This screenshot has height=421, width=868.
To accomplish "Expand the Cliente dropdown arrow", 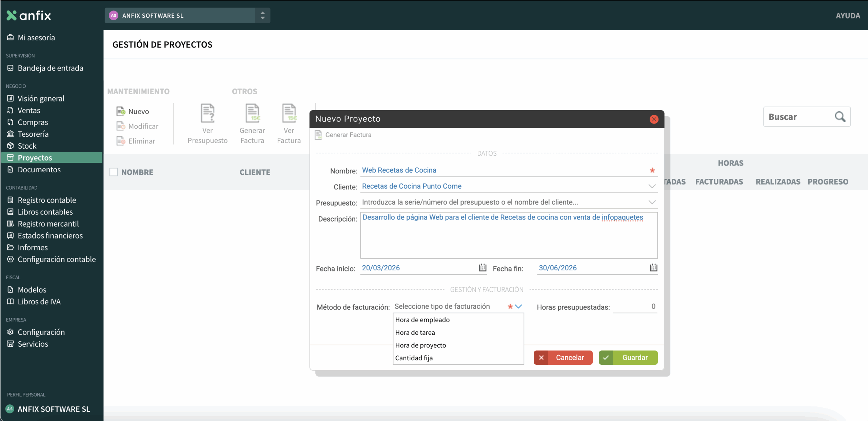I will (652, 186).
